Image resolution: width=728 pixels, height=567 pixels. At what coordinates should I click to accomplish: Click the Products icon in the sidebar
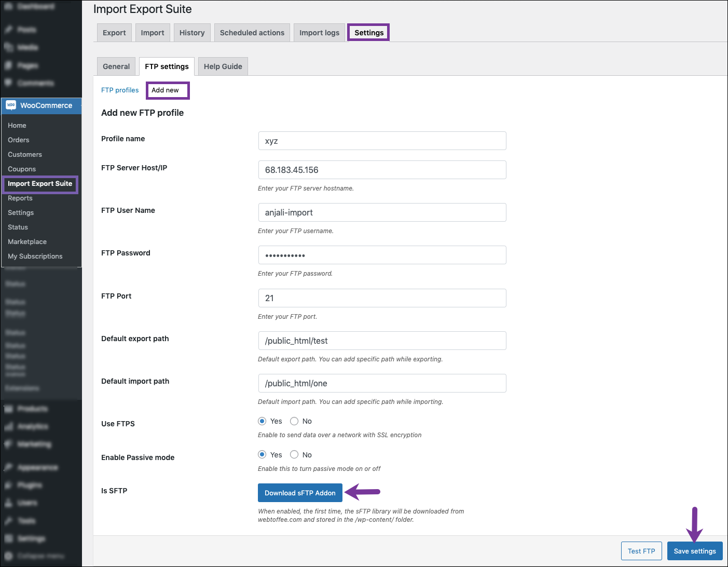8,409
